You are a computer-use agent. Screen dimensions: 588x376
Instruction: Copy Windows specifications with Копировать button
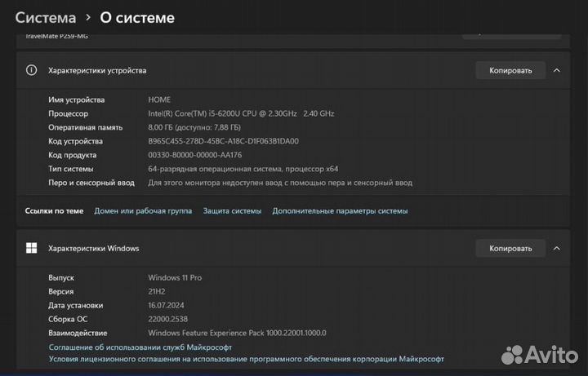click(510, 248)
